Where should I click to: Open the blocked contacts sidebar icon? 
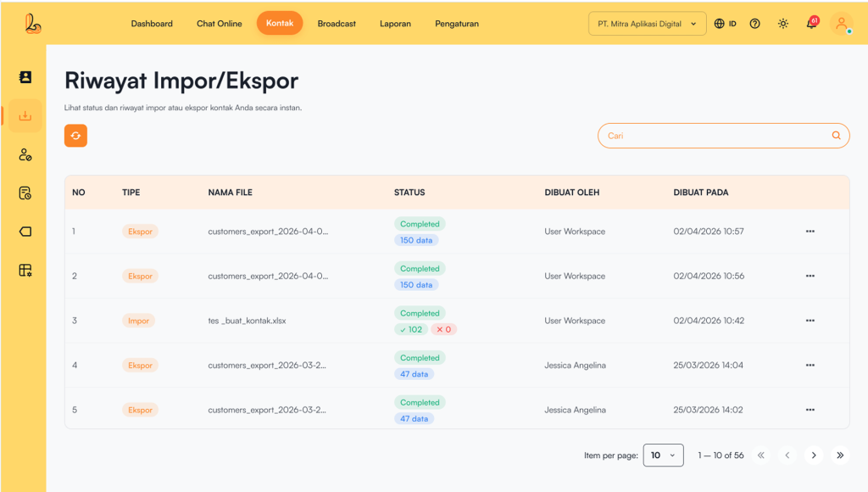coord(25,154)
